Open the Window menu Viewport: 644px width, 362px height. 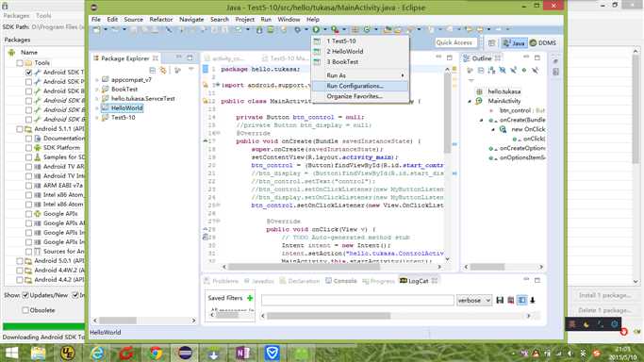[289, 19]
